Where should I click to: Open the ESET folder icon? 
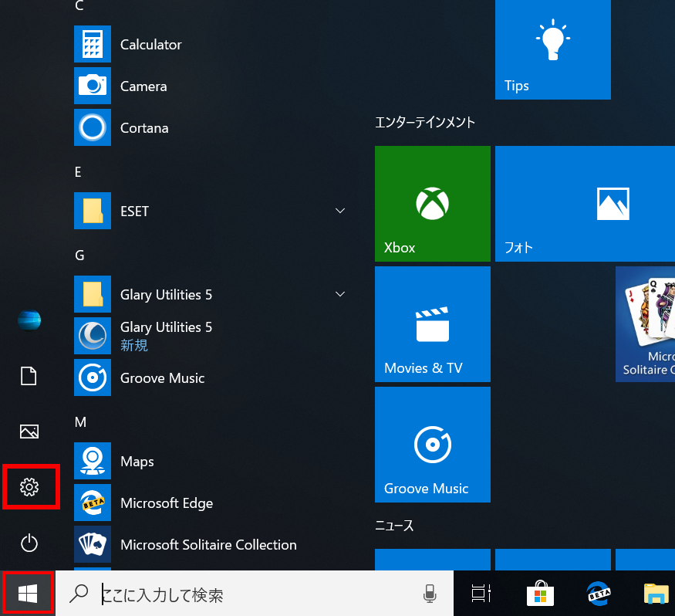pyautogui.click(x=93, y=211)
